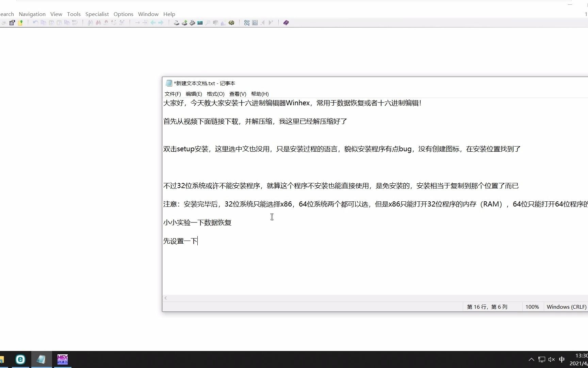Image resolution: width=588 pixels, height=368 pixels.
Task: Click WinHex Open Folder icon with green arrow
Action: (20, 23)
